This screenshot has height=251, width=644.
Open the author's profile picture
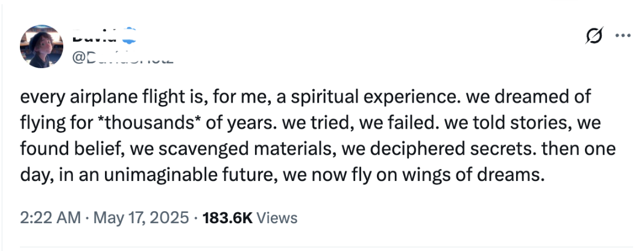click(42, 46)
